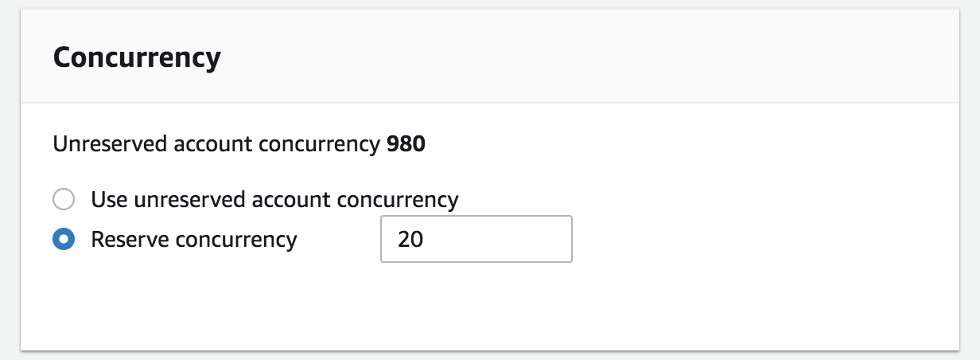
Task: Click the "Use unreserved account concurrency" label text
Action: [274, 199]
